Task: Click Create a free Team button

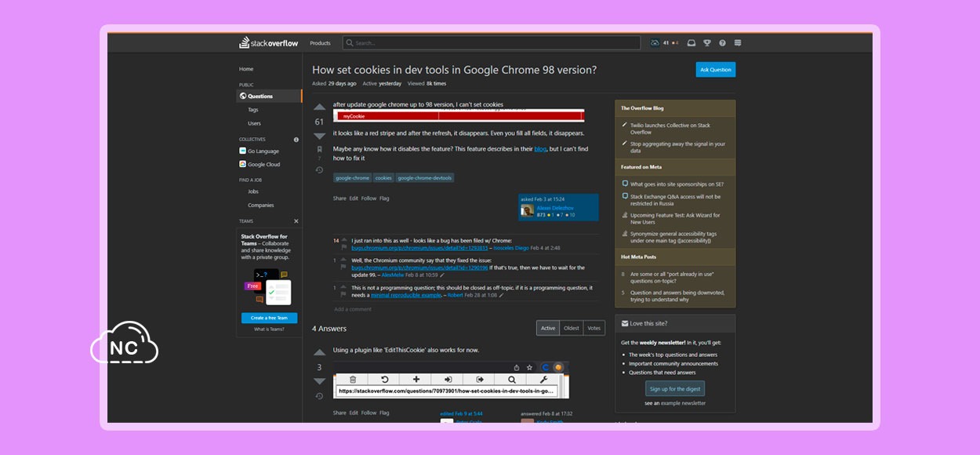Action: tap(269, 318)
